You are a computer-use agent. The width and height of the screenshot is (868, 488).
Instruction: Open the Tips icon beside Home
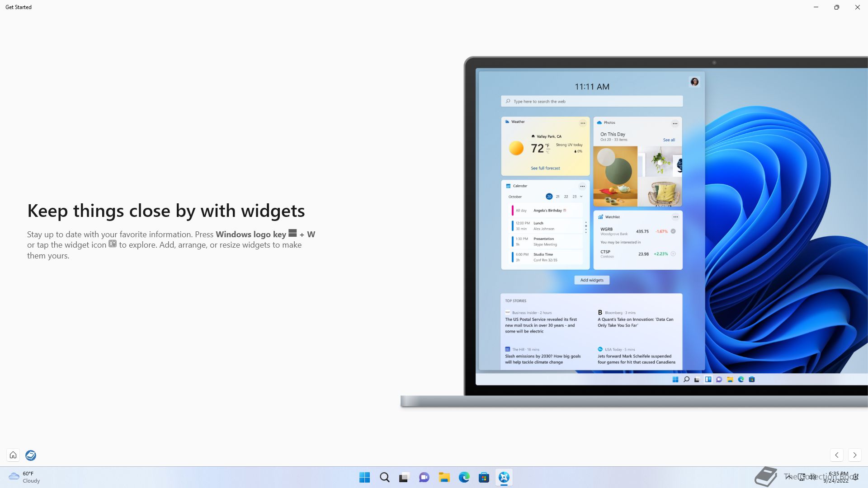[x=31, y=455]
